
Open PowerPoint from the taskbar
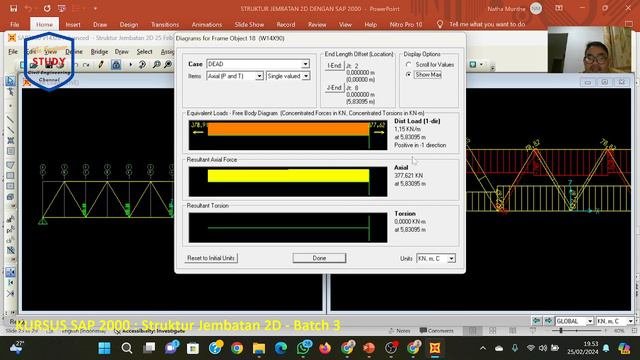pos(369,348)
